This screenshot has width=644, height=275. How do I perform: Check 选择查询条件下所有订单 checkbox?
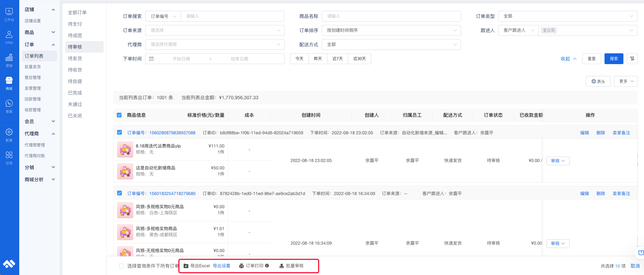coord(122,266)
